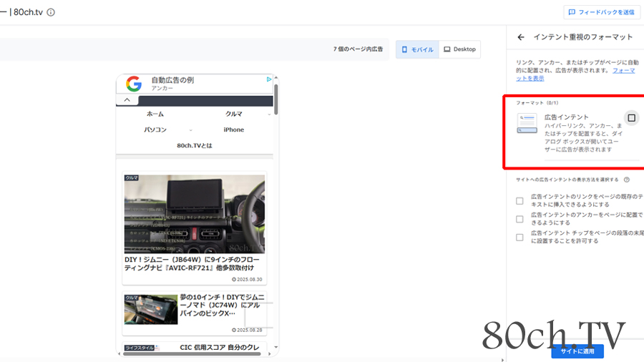Click the preview's scroll-left arrow
This screenshot has height=362, width=644.
click(x=119, y=353)
